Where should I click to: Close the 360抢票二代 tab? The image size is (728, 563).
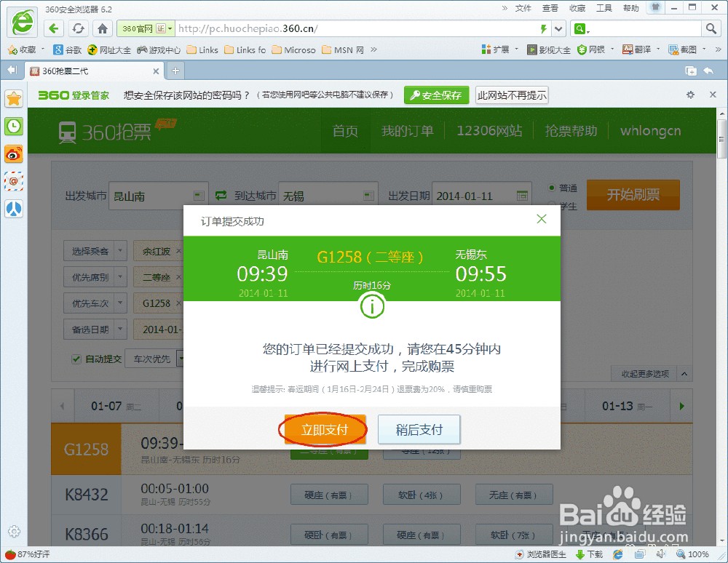156,71
